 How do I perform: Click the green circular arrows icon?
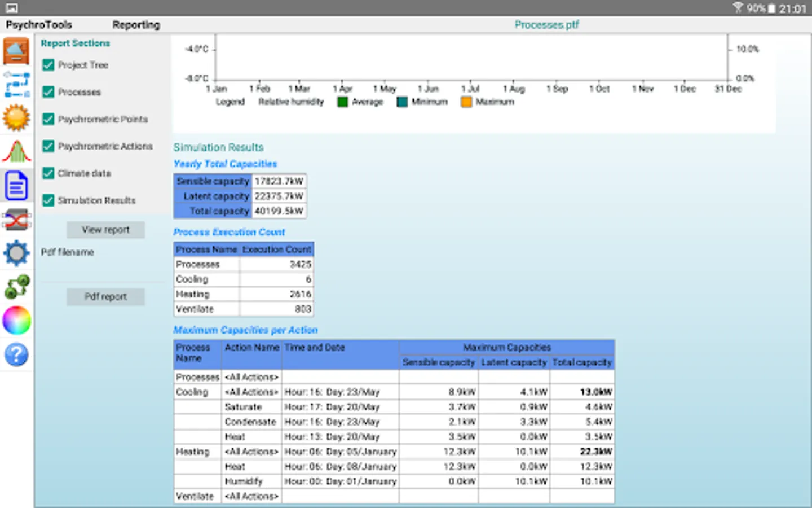tap(16, 287)
